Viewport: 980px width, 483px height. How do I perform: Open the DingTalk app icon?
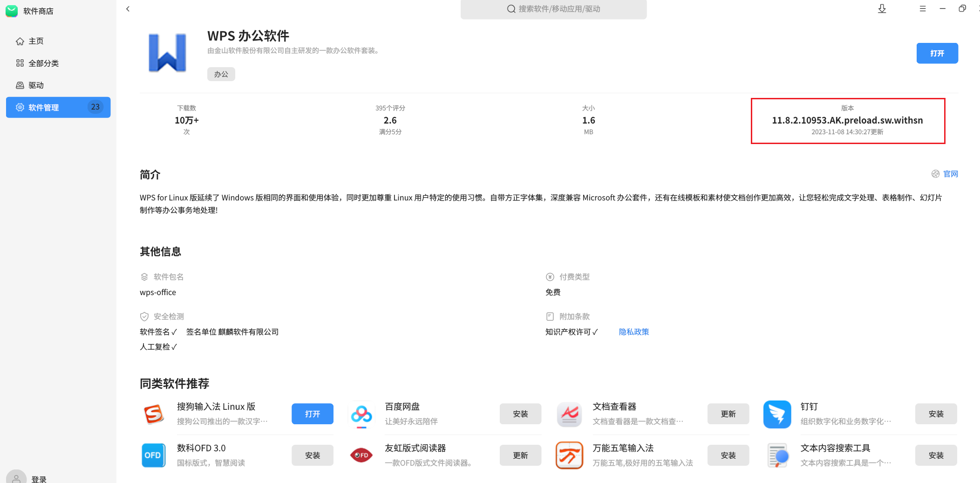[x=777, y=414]
